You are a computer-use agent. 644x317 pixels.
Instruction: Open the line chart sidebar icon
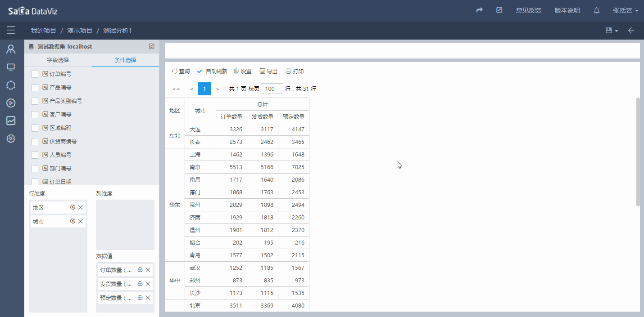[11, 121]
